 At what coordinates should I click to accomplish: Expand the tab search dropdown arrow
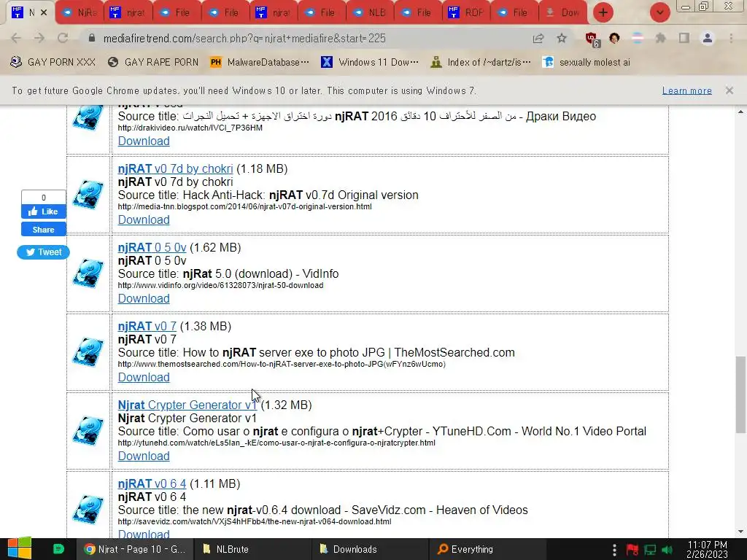659,12
